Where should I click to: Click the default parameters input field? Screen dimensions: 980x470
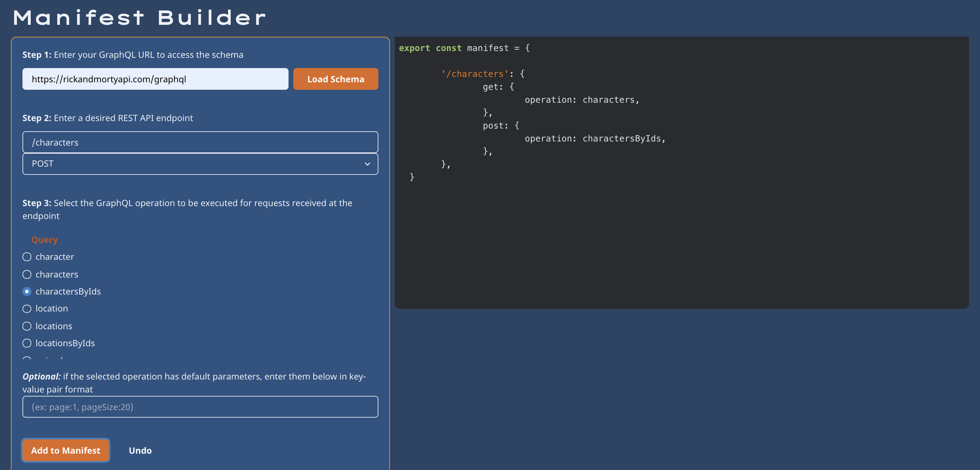click(x=200, y=407)
